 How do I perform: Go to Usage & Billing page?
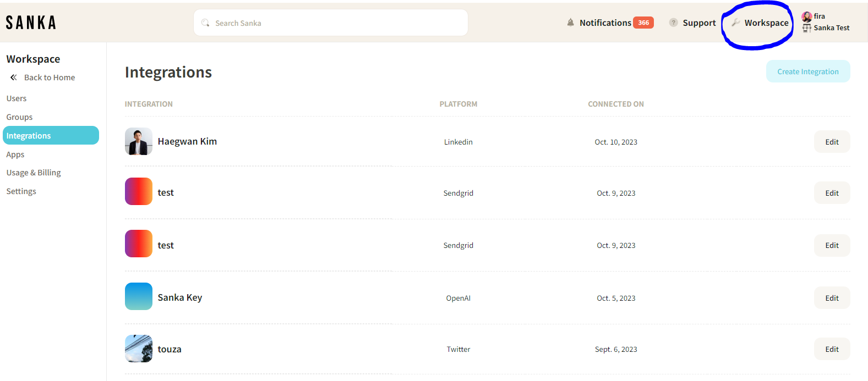(34, 173)
